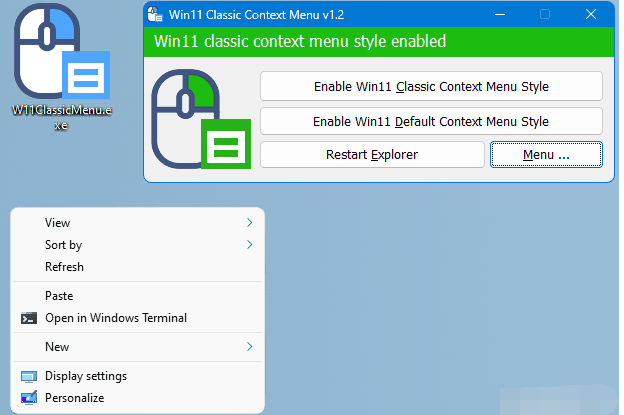This screenshot has width=624, height=415.
Task: Choose View in the context menu
Action: [138, 222]
